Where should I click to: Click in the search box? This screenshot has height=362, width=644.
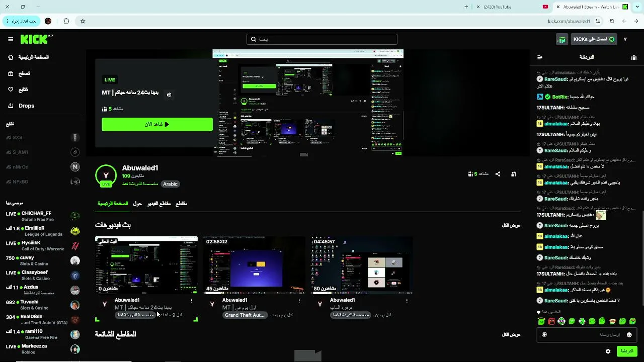(322, 39)
